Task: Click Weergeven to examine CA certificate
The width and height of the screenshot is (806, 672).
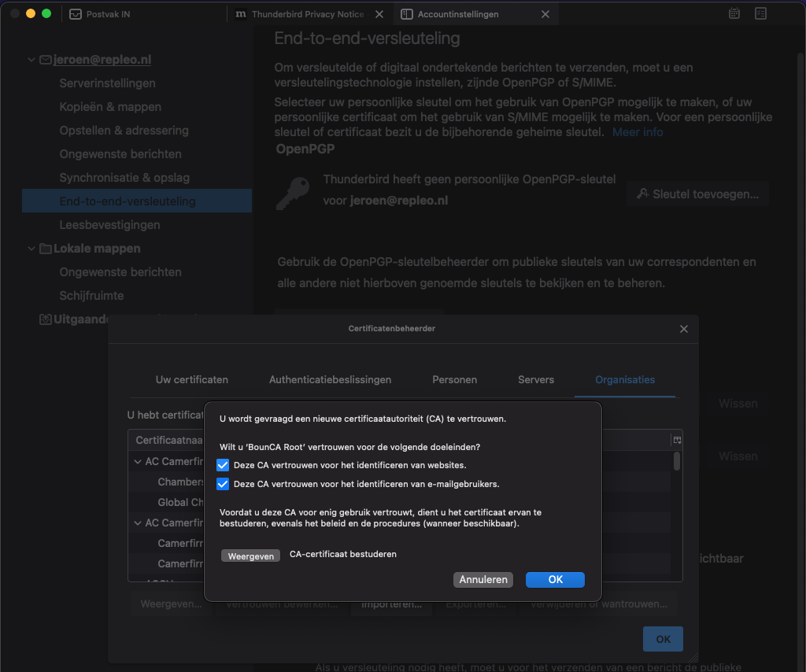Action: 251,556
